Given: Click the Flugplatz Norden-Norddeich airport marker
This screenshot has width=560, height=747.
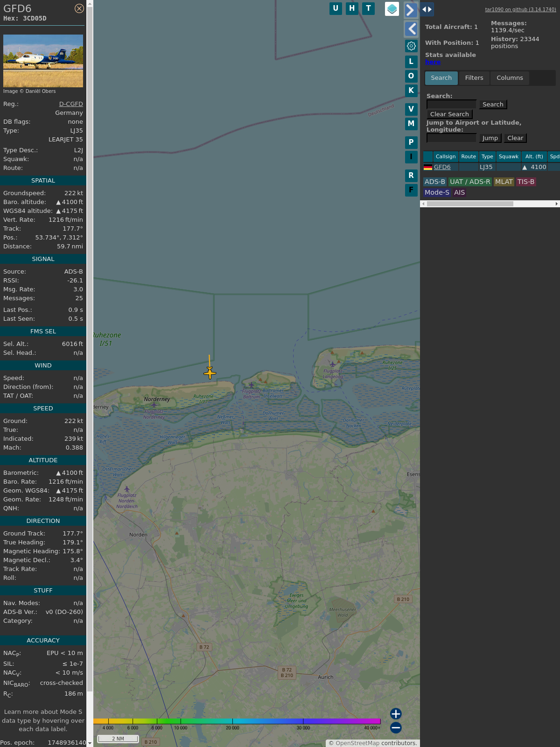Looking at the screenshot, I should tap(127, 489).
